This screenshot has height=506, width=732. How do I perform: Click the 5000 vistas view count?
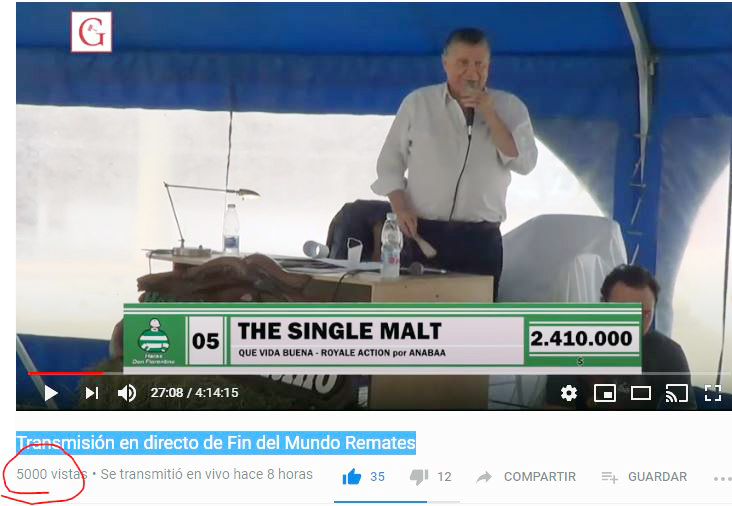click(x=52, y=474)
